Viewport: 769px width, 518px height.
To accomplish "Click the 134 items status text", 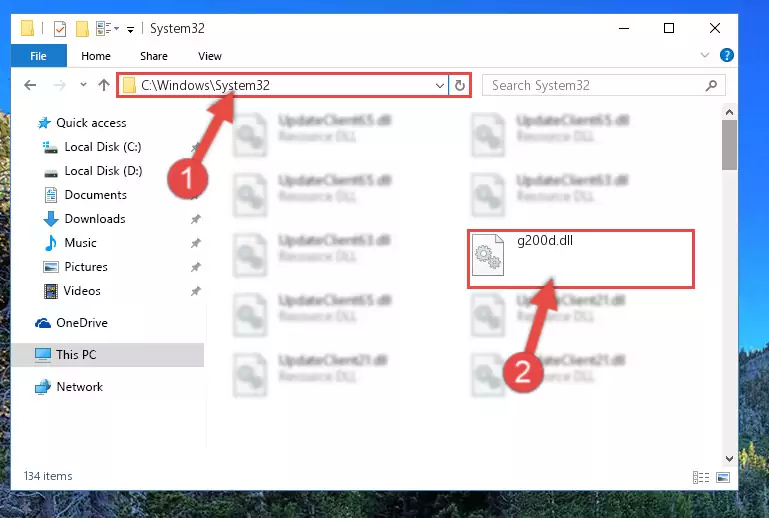I will tap(48, 476).
